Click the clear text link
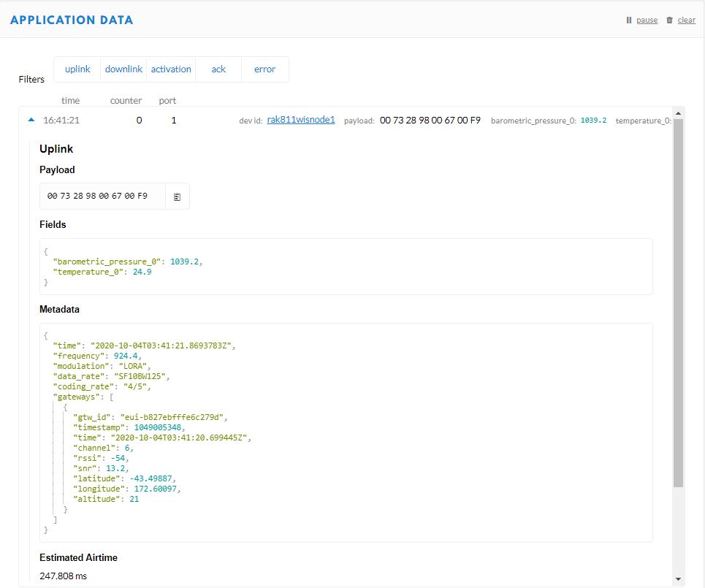 tap(686, 20)
